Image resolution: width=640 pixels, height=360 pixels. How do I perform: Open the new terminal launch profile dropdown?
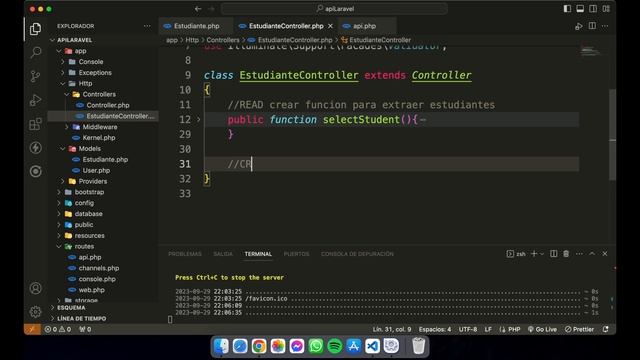coord(542,254)
